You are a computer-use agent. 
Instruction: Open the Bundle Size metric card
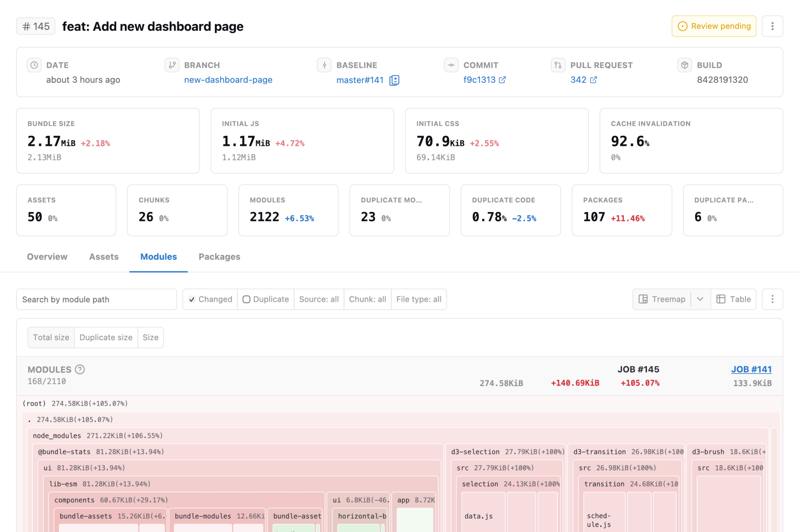tap(108, 141)
